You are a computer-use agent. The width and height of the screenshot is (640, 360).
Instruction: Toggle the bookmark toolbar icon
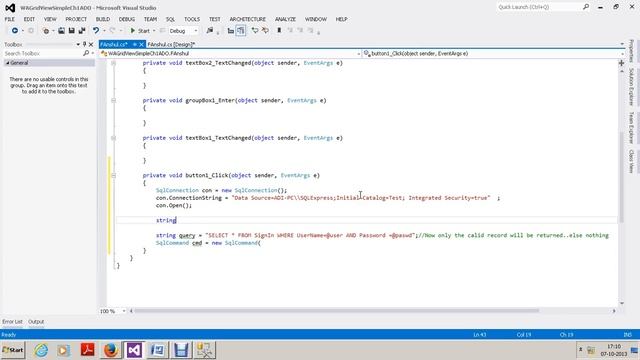(x=279, y=31)
